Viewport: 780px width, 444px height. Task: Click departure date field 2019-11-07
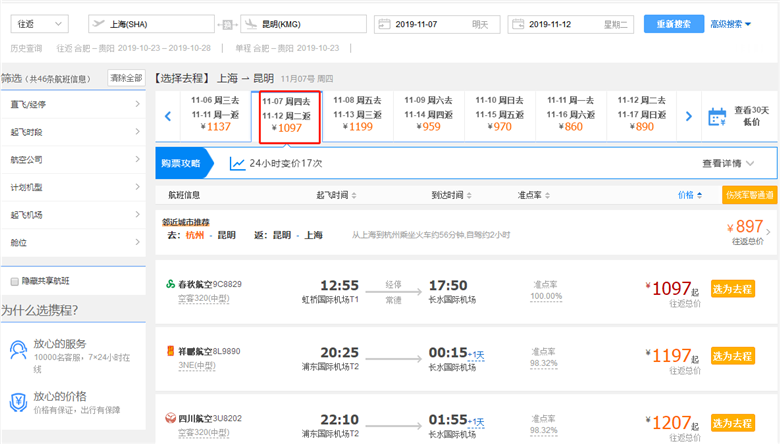coord(437,24)
